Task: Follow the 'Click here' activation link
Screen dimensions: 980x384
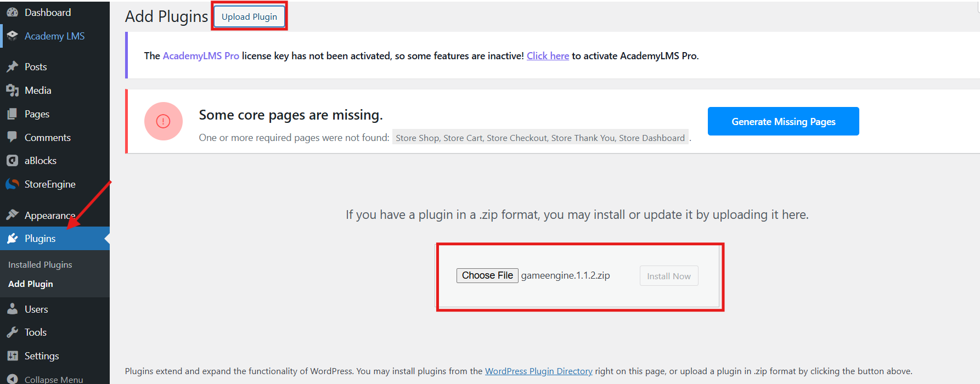Action: [548, 56]
